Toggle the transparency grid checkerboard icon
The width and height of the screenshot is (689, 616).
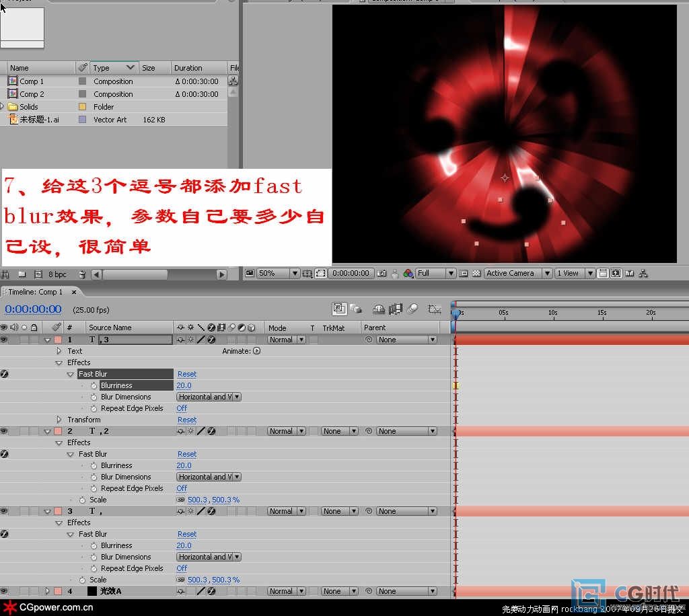[476, 274]
